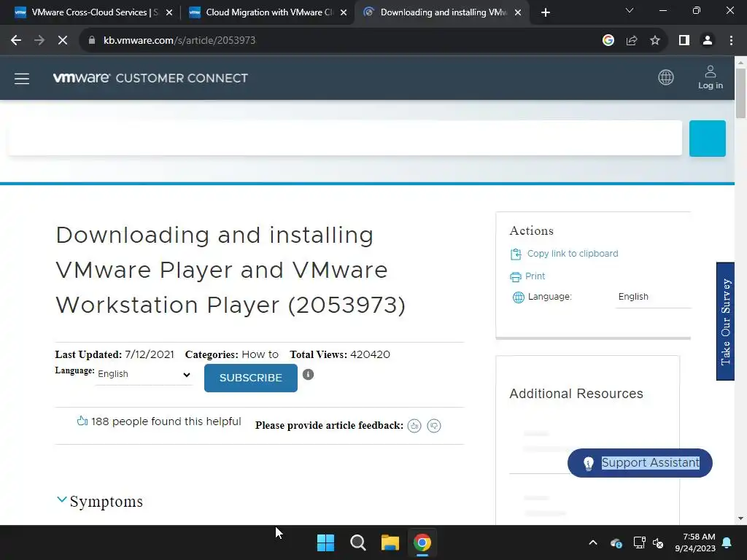Copy link to clipboard
The image size is (747, 560).
tap(572, 254)
